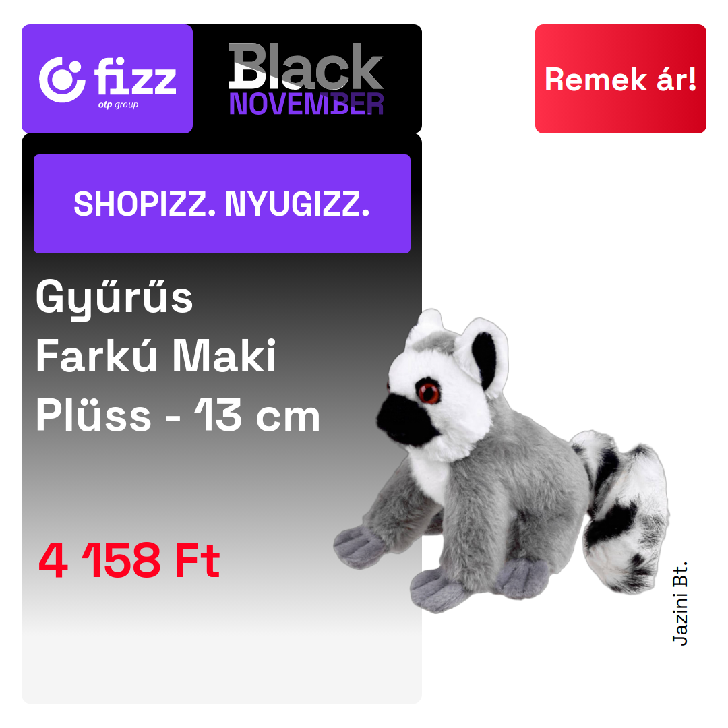Click the purple NOVEMBER logo word
The height and width of the screenshot is (728, 728).
pos(307,104)
